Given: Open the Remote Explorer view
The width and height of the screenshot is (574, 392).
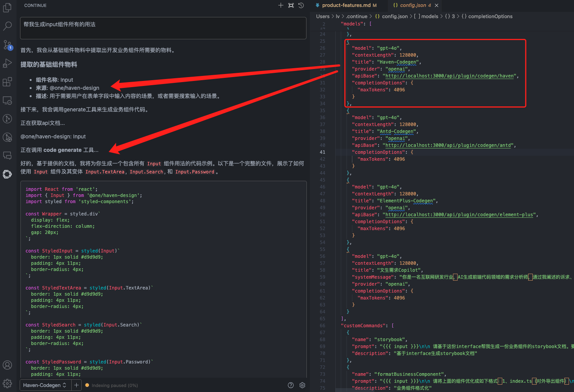Looking at the screenshot, I should (7, 100).
